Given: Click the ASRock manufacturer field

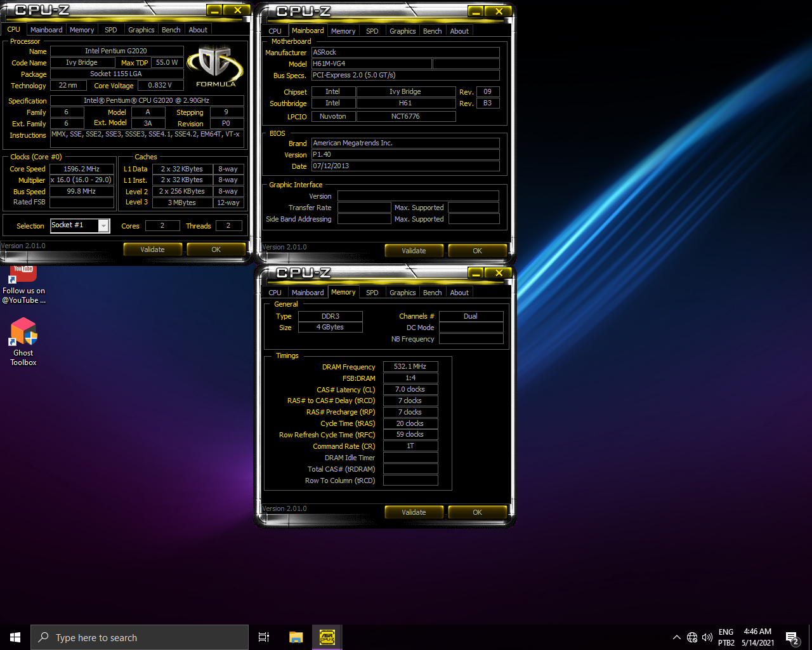Looking at the screenshot, I should point(405,52).
